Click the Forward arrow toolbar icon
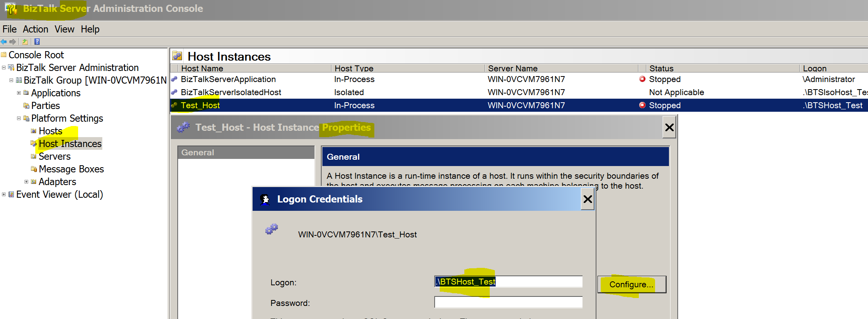This screenshot has height=319, width=868. pyautogui.click(x=13, y=42)
